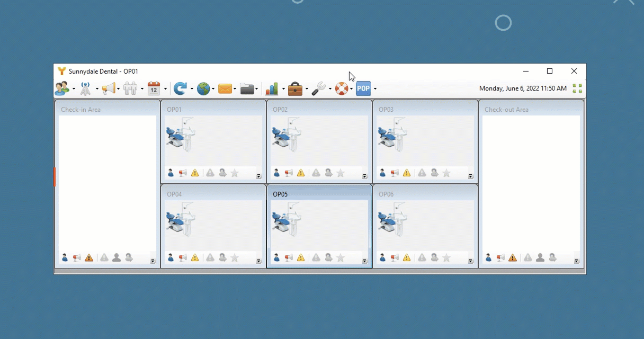Open the OP05 panel corner dropdown menu

tap(365, 261)
